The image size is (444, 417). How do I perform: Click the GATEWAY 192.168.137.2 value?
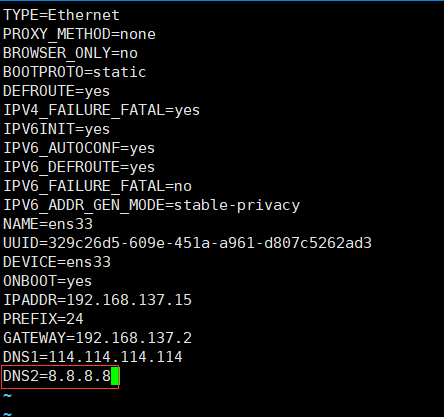pyautogui.click(x=134, y=338)
